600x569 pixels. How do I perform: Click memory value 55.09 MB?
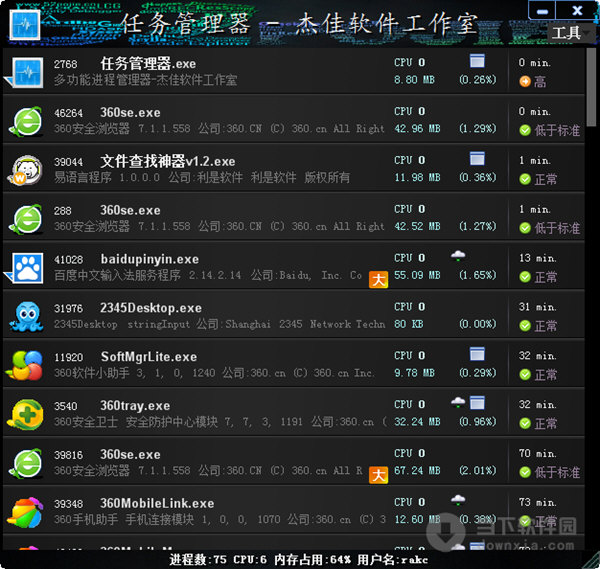tap(417, 276)
